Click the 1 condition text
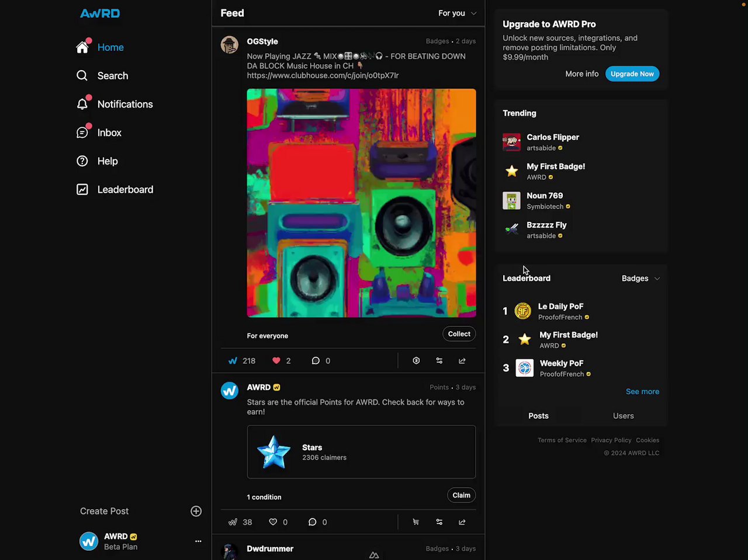This screenshot has height=560, width=748. tap(264, 497)
